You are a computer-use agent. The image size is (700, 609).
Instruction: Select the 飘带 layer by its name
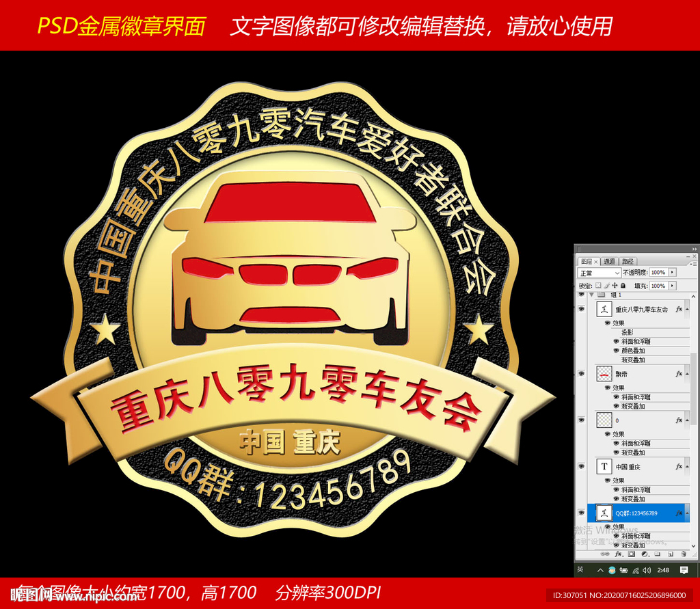coord(621,374)
